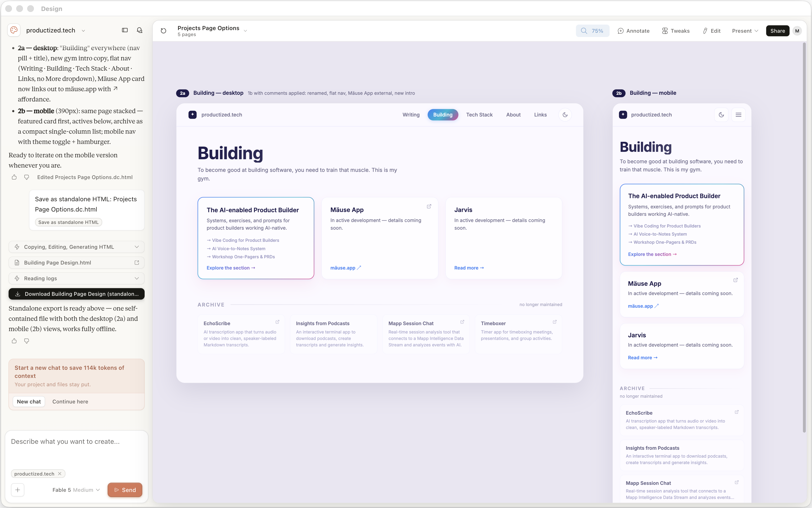
Task: Click the productized.tech palette logo icon
Action: coord(14,30)
